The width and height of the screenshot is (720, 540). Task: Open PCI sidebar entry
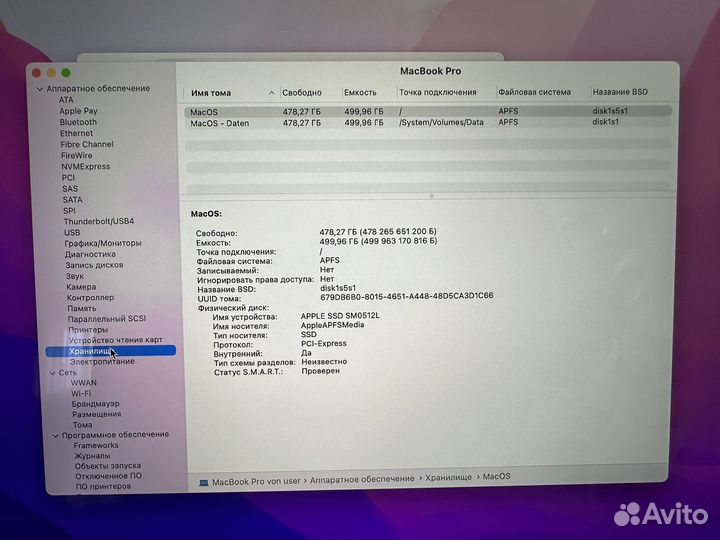(x=68, y=177)
